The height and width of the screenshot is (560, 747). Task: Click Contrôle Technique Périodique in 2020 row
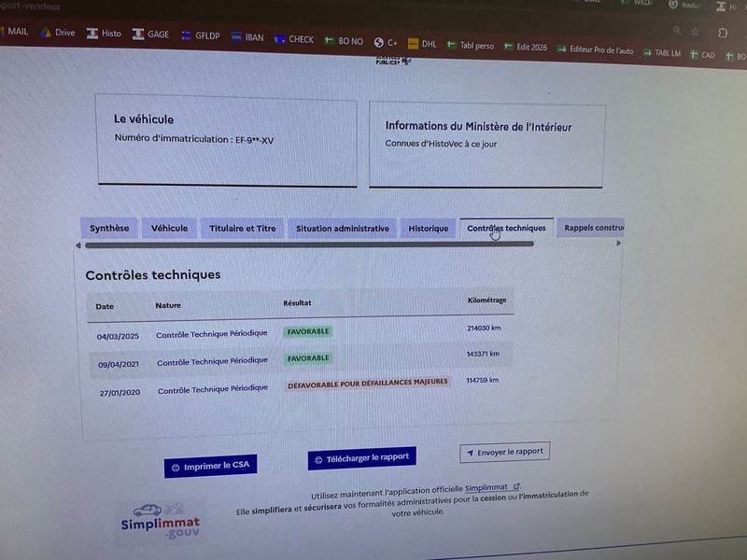point(213,389)
